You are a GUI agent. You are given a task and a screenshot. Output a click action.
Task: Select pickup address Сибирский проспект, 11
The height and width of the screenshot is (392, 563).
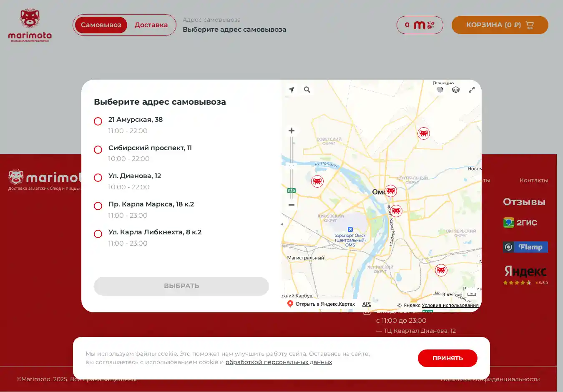(x=98, y=150)
